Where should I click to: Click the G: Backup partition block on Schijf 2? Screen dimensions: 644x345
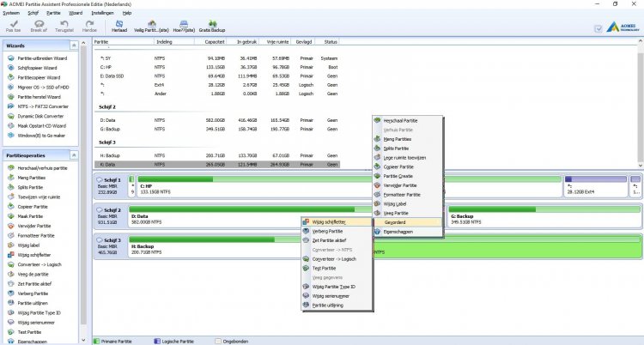pyautogui.click(x=544, y=216)
